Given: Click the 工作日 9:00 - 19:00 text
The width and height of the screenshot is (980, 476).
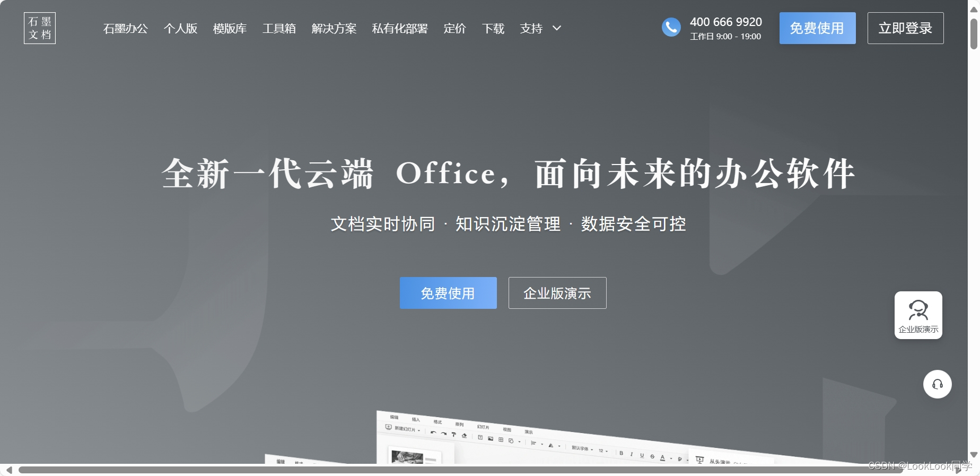Looking at the screenshot, I should coord(725,37).
